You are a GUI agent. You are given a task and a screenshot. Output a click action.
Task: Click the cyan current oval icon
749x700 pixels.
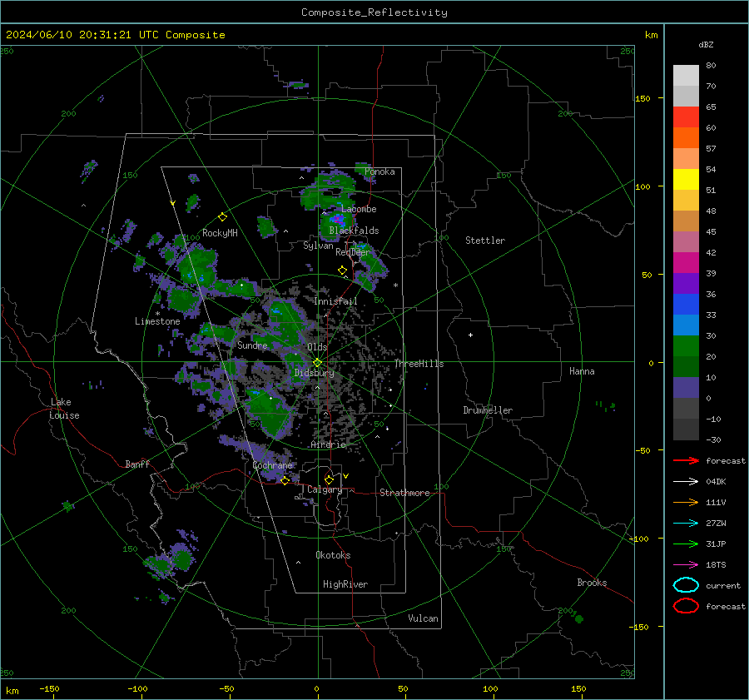point(686,585)
